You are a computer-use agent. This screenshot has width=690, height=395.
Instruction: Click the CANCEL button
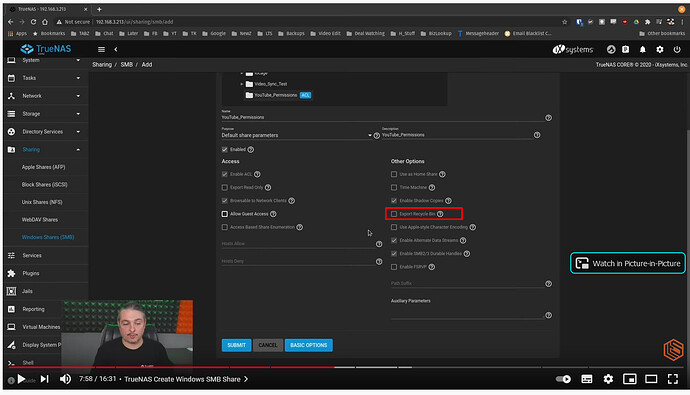coord(268,345)
